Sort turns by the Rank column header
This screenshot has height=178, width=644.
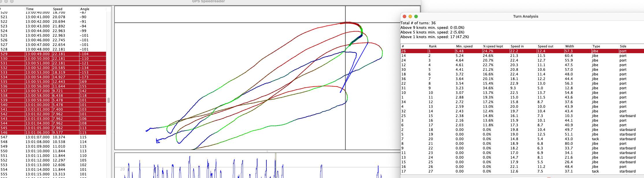click(433, 46)
